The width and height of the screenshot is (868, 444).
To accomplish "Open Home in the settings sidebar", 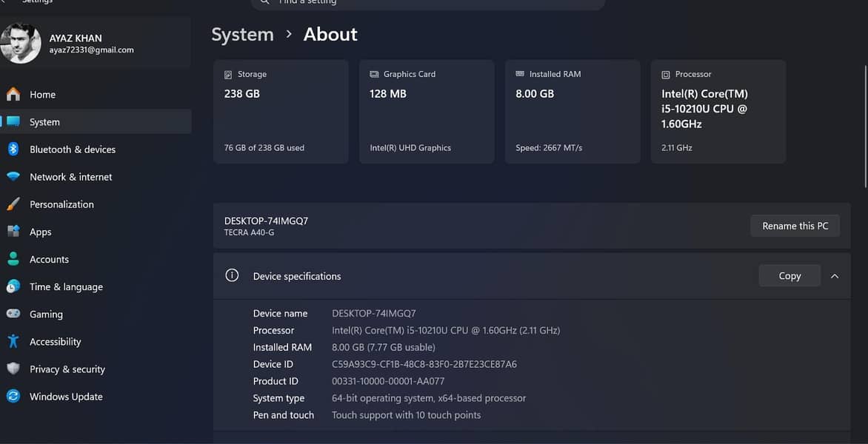I will (96, 95).
